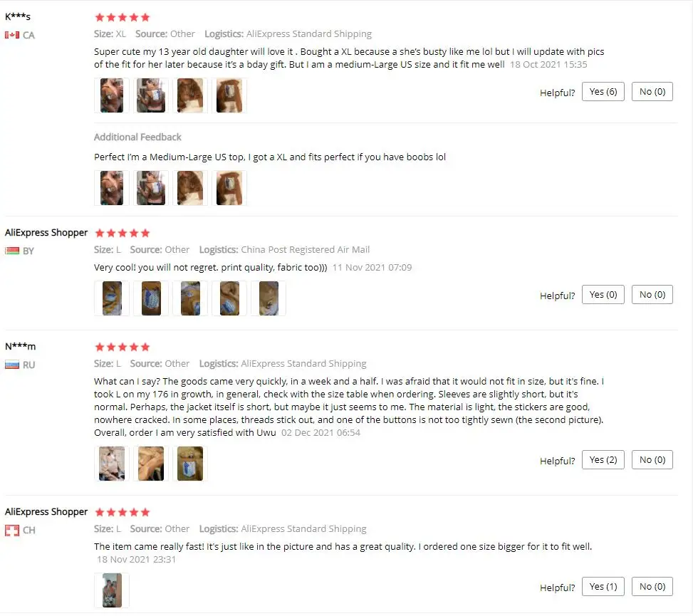Image resolution: width=693 pixels, height=616 pixels.
Task: Click Yes (1) on the CH shopper review
Action: 603,587
